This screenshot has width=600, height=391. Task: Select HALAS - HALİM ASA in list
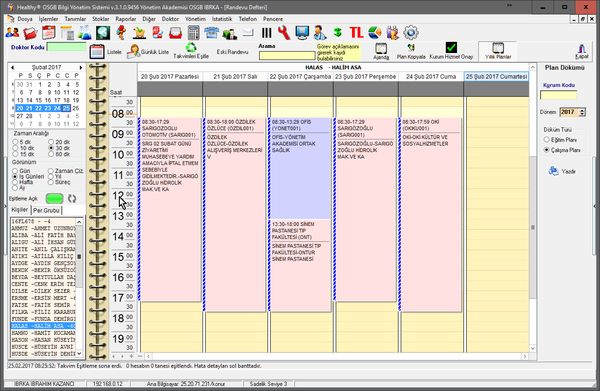pos(43,326)
